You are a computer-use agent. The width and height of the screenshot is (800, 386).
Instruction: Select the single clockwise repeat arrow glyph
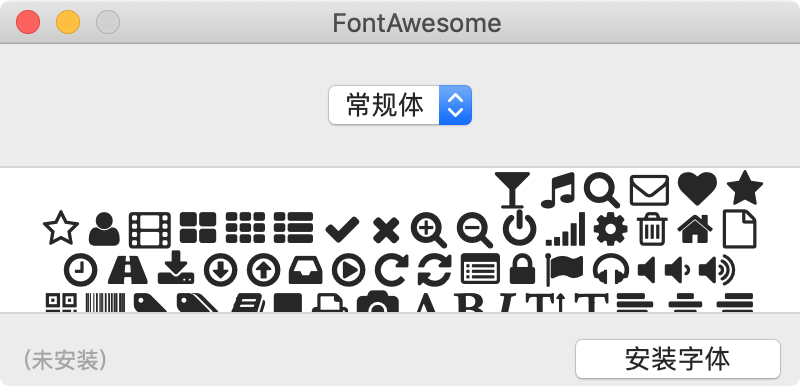pos(391,269)
